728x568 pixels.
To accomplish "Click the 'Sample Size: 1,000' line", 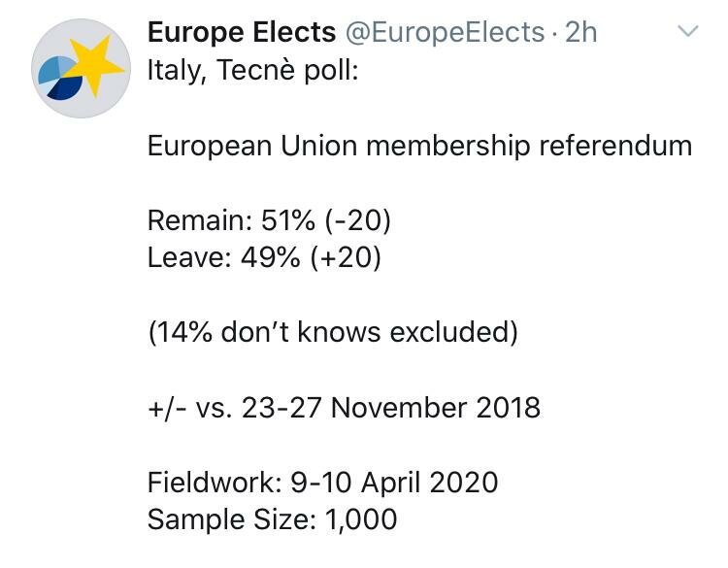I will coord(272,519).
